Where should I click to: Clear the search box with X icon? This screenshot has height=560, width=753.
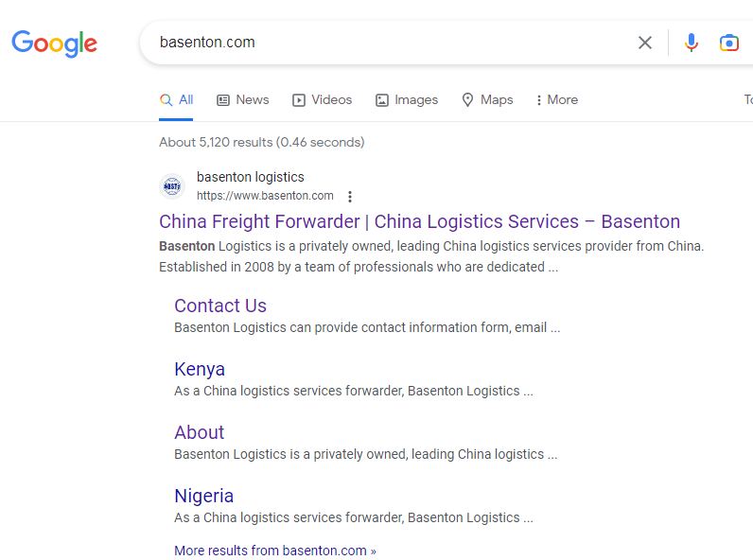(645, 43)
